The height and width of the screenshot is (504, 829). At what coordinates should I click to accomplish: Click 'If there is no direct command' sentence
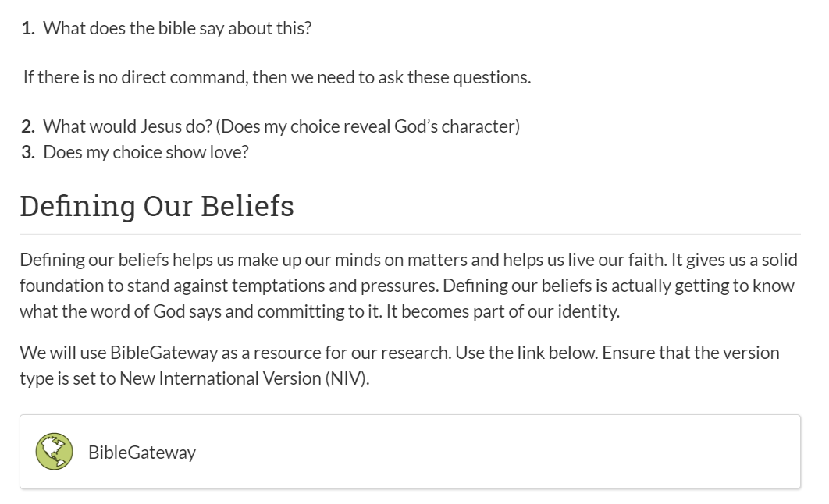(x=277, y=77)
